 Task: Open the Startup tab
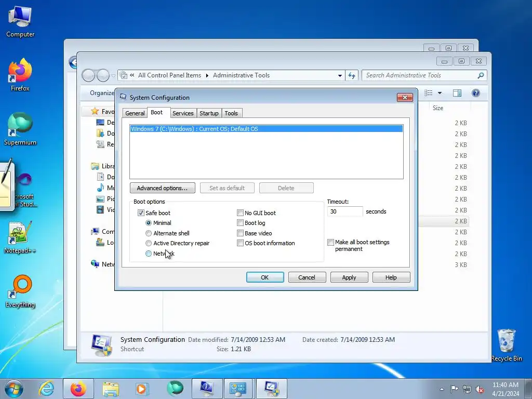click(209, 113)
